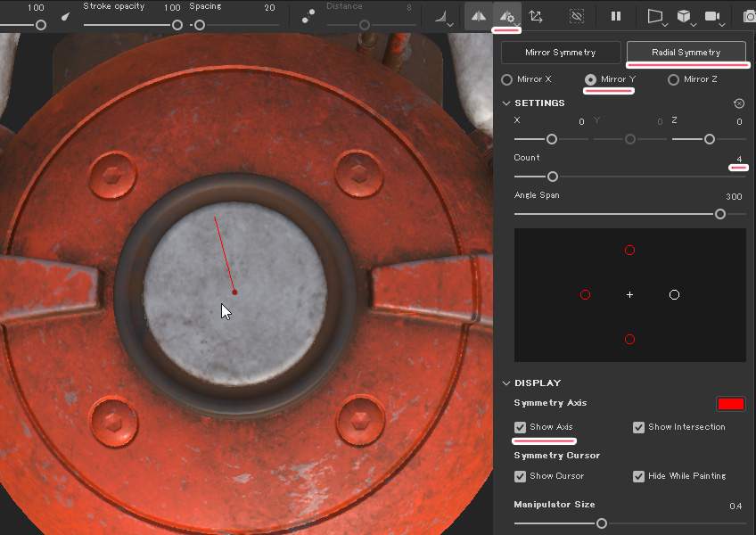The image size is (756, 535).
Task: Switch to the Mirror Symmetry tab
Action: [561, 53]
